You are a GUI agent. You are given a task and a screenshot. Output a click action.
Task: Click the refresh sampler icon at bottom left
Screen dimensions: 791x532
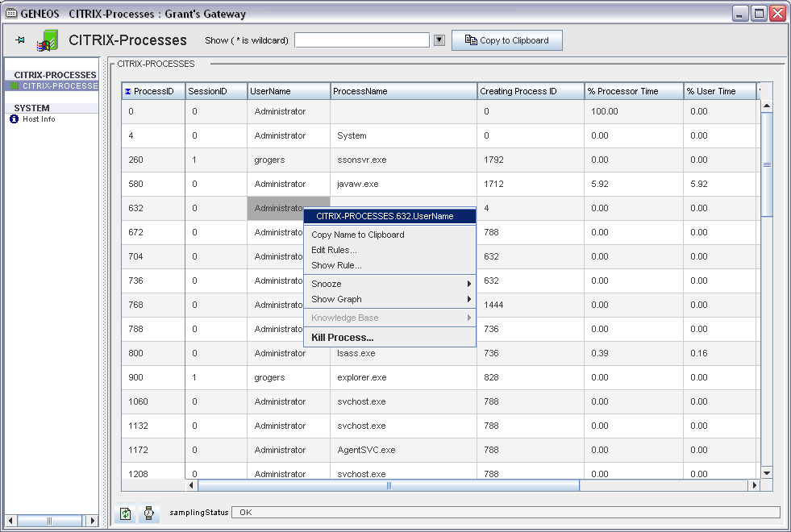pos(125,513)
